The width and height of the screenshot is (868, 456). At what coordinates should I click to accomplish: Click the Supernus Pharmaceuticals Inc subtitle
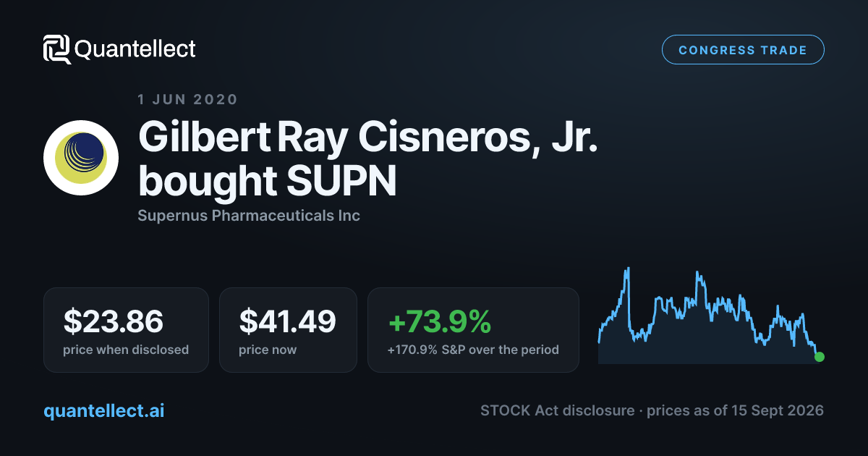pos(249,216)
